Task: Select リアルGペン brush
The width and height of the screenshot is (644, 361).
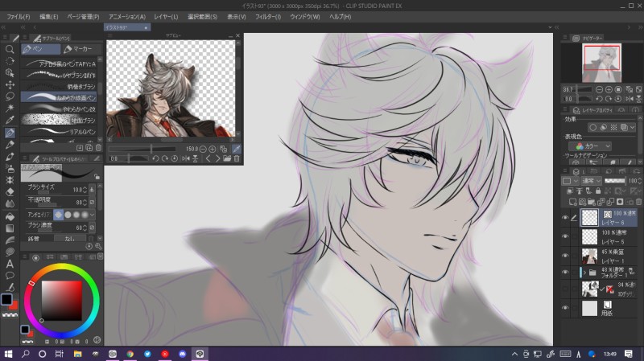Action: tap(59, 131)
